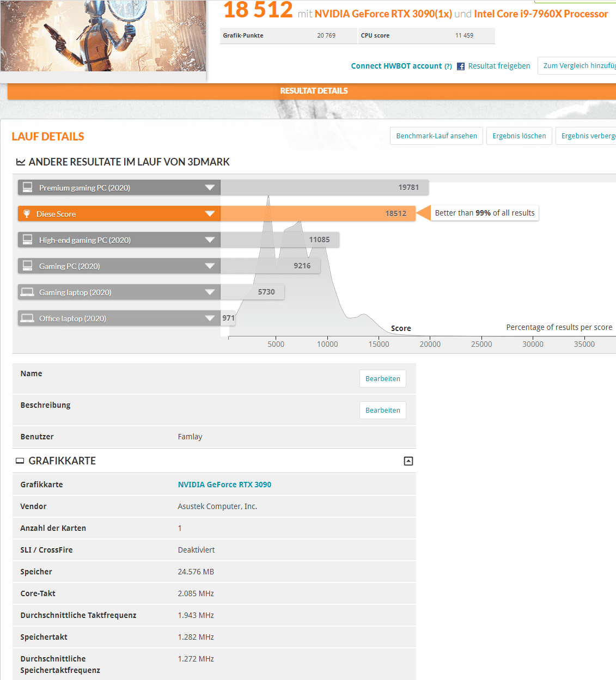Click Benchmark-Lauf ansehen button

436,136
